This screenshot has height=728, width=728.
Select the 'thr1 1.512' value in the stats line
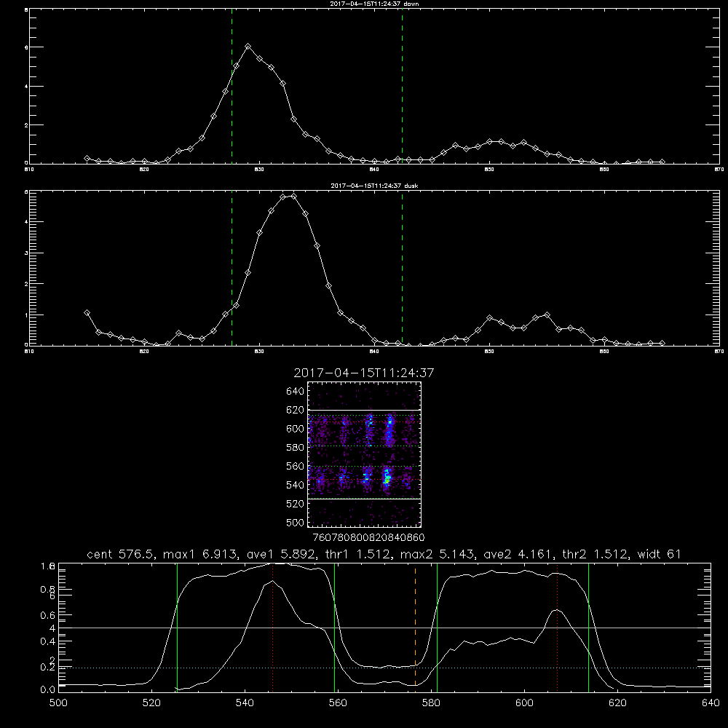359,554
